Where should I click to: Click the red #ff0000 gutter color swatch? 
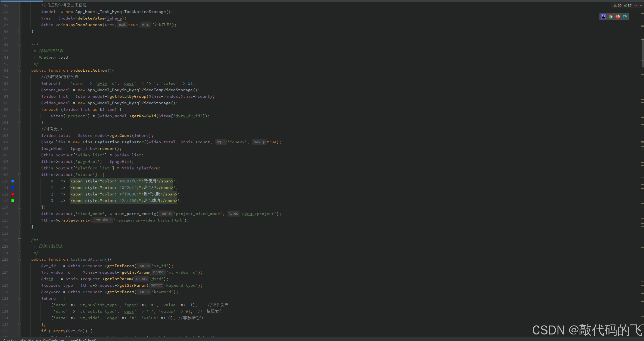[13, 194]
